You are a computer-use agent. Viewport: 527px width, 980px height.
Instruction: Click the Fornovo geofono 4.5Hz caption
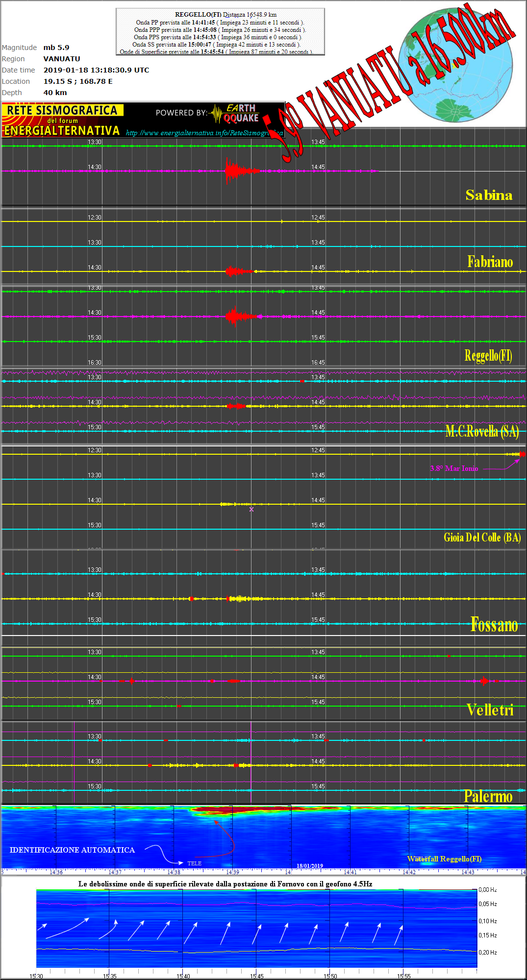click(x=225, y=884)
